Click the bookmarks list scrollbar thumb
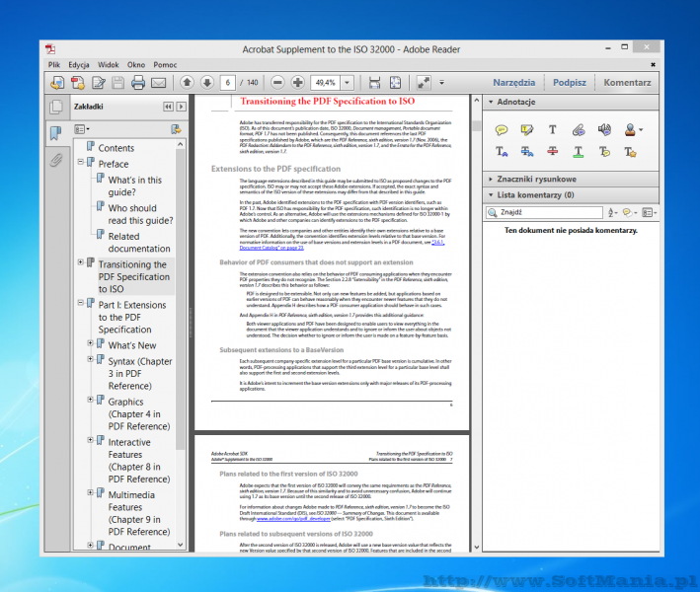 pyautogui.click(x=180, y=299)
